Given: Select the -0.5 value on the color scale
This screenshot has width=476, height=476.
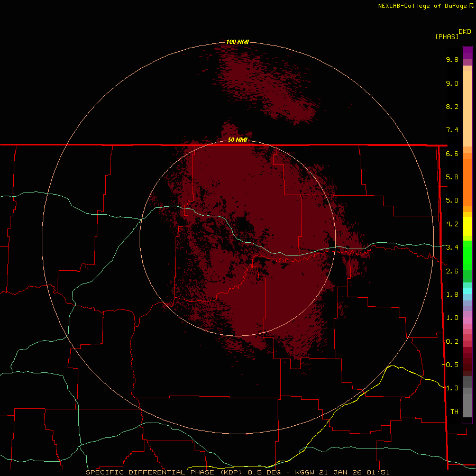Looking at the screenshot, I should coord(451,365).
